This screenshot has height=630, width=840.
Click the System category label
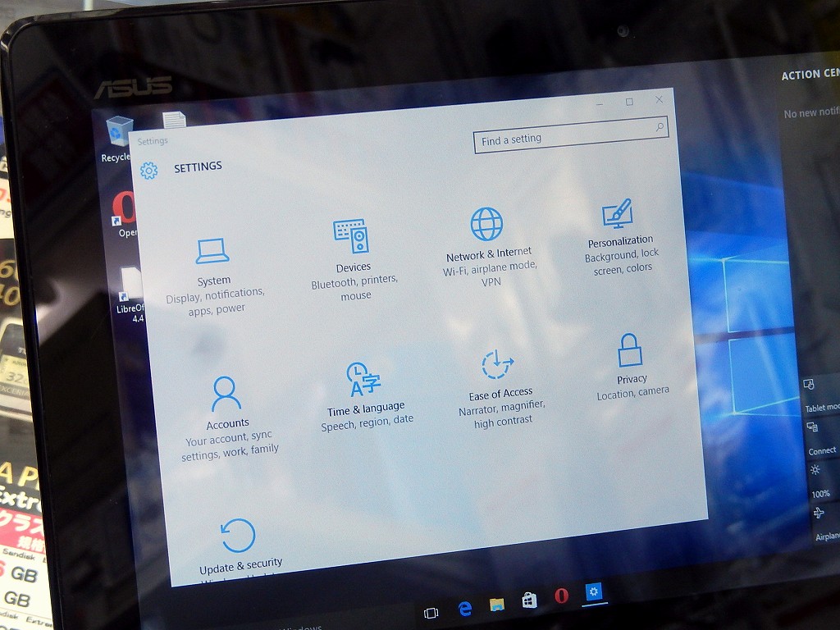click(x=214, y=281)
